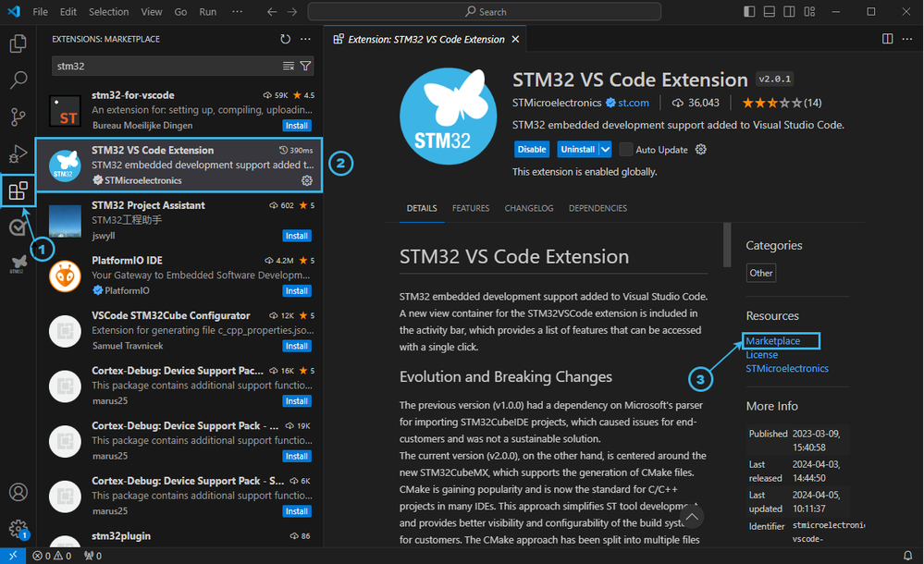Refresh the extensions marketplace list
This screenshot has height=564, width=924.
tap(285, 39)
